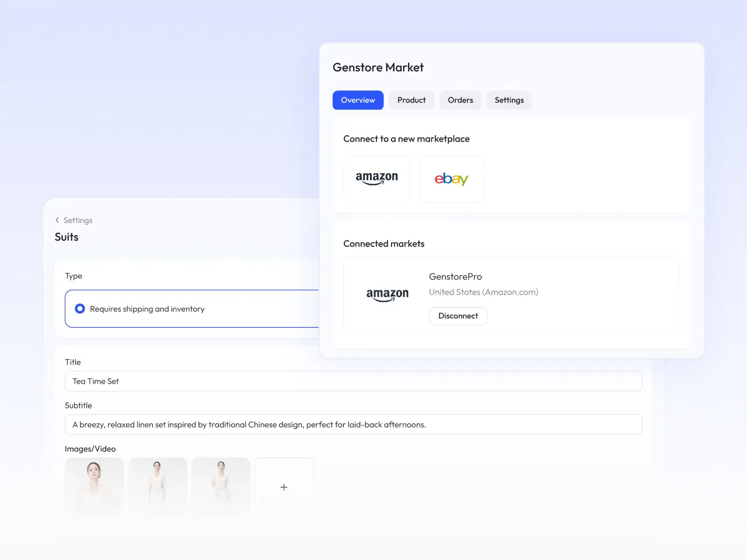The image size is (747, 560).
Task: Click the Suits page title
Action: tap(67, 237)
